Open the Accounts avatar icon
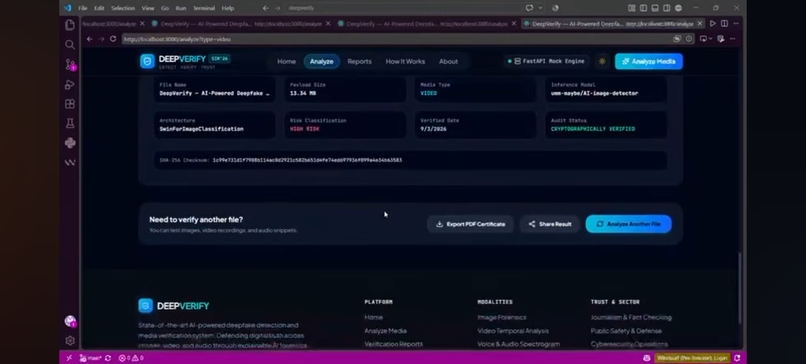806x364 pixels. 70,321
